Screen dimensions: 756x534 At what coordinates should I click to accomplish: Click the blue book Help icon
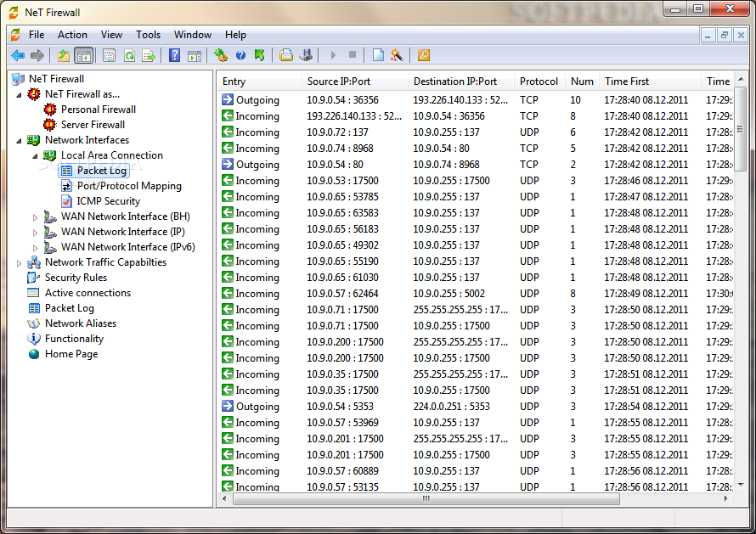point(174,55)
